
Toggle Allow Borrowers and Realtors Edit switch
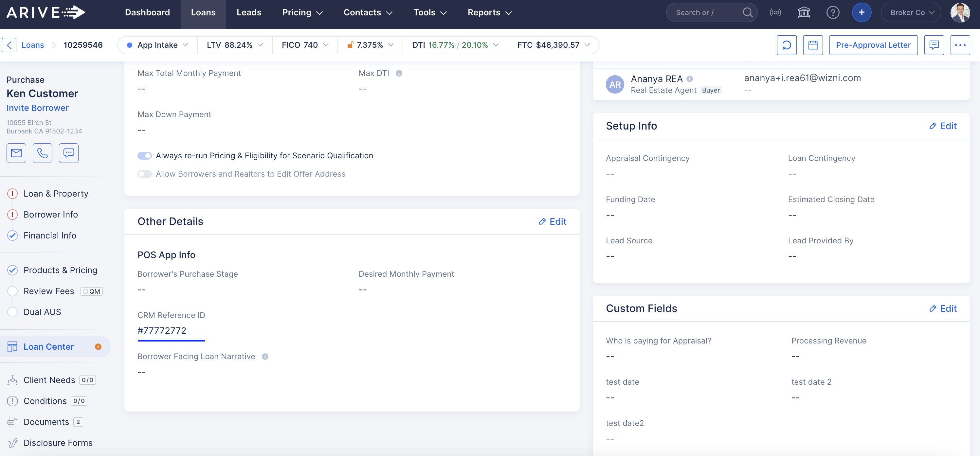pyautogui.click(x=145, y=174)
